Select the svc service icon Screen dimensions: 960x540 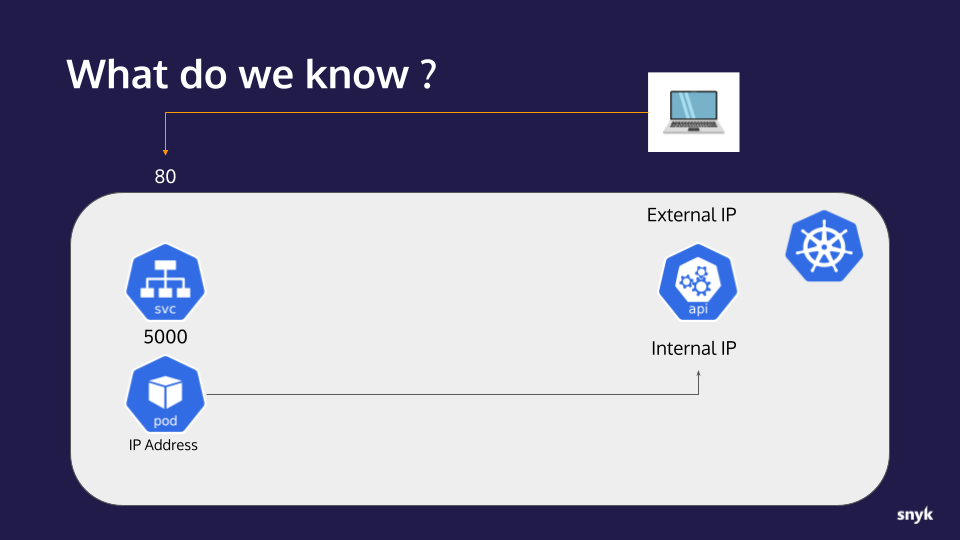(x=166, y=285)
